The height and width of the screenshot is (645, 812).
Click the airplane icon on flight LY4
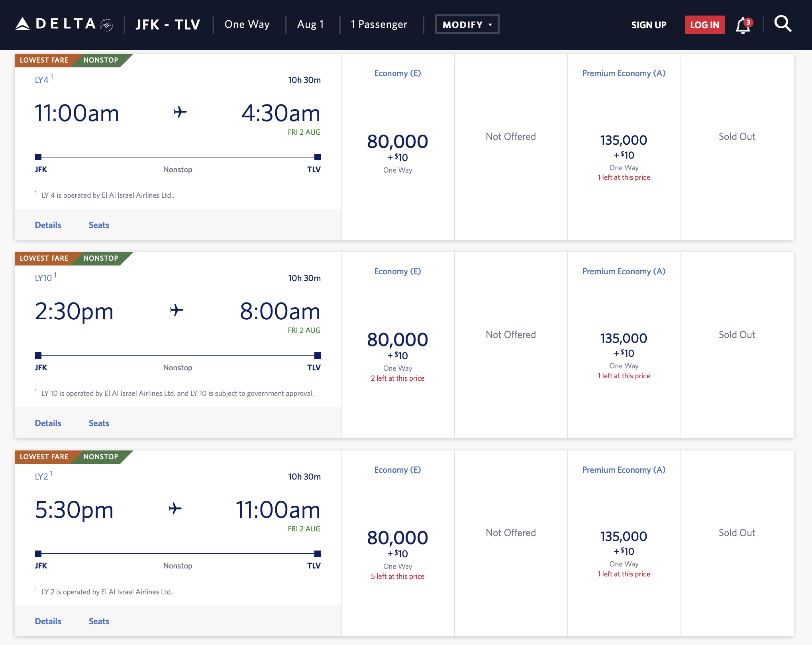[180, 112]
